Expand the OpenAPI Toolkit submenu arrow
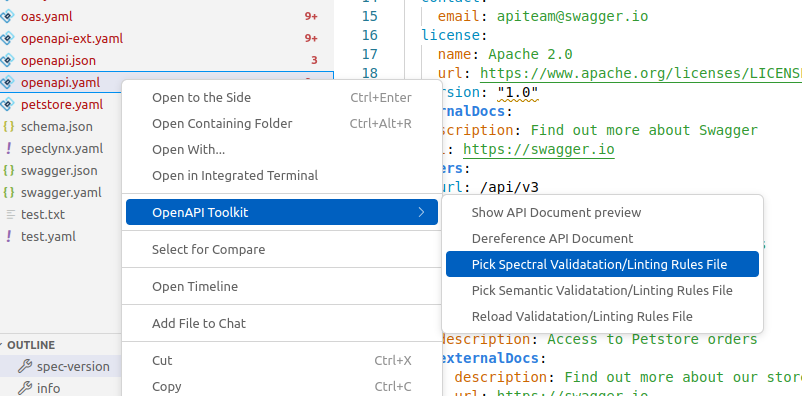This screenshot has height=396, width=802. pyautogui.click(x=421, y=212)
